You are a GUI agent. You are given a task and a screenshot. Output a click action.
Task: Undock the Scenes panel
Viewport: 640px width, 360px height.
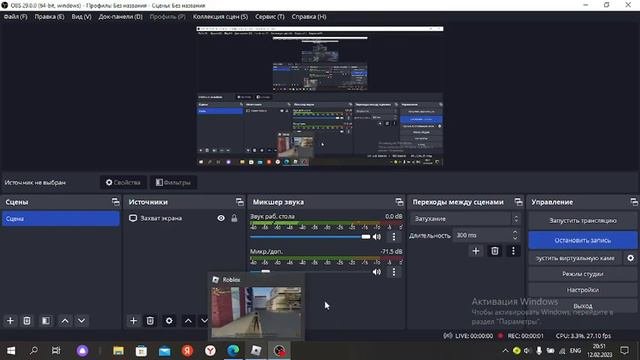click(116, 202)
